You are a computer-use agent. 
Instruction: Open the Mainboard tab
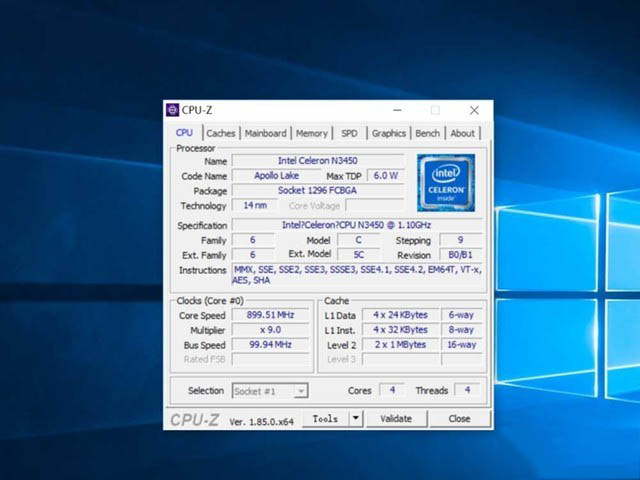coord(265,133)
